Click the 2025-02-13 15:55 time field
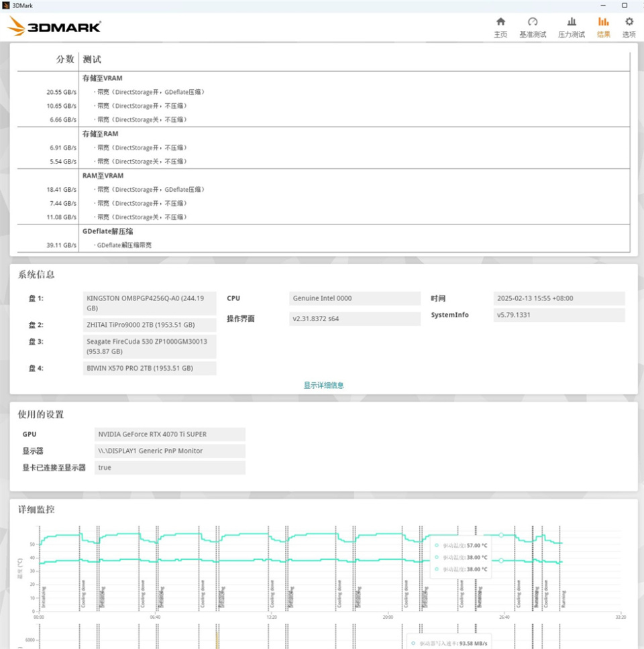Image resolution: width=644 pixels, height=649 pixels. [x=559, y=298]
